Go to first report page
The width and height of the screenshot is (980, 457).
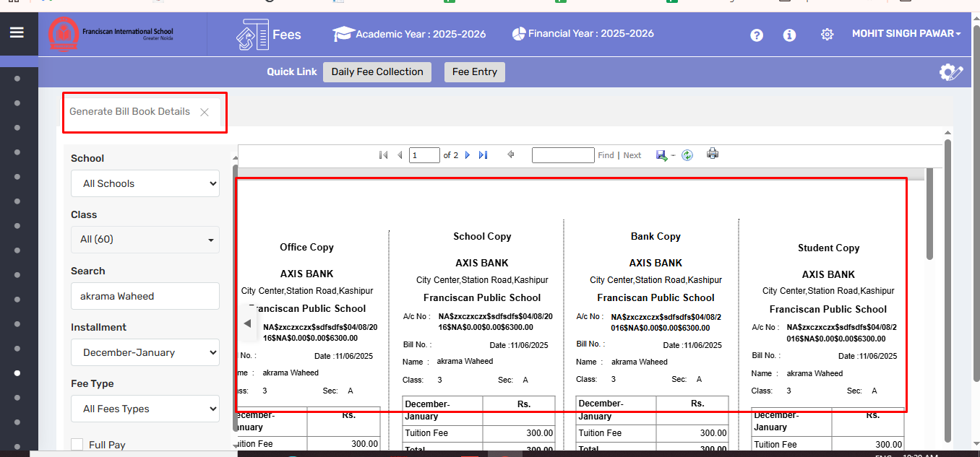point(383,154)
